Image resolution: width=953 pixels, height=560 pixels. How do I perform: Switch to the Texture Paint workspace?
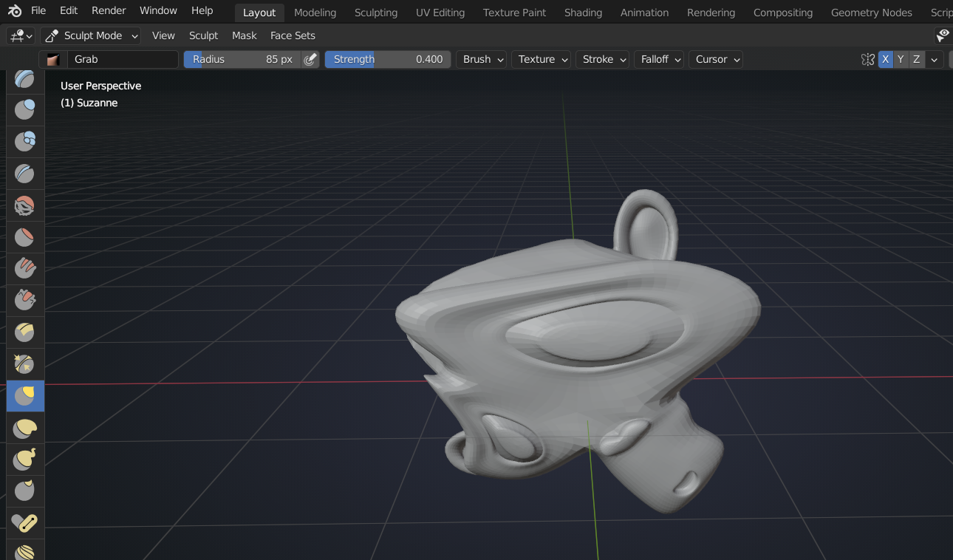pyautogui.click(x=515, y=13)
